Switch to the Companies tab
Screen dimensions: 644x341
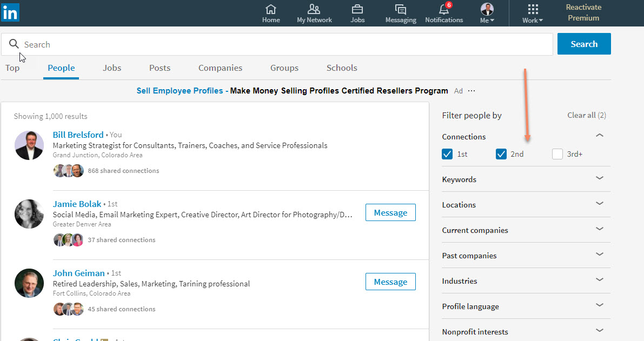(x=220, y=68)
